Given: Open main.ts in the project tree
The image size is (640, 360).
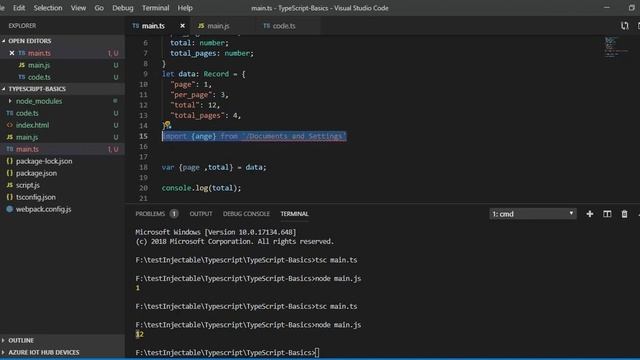Looking at the screenshot, I should point(27,149).
